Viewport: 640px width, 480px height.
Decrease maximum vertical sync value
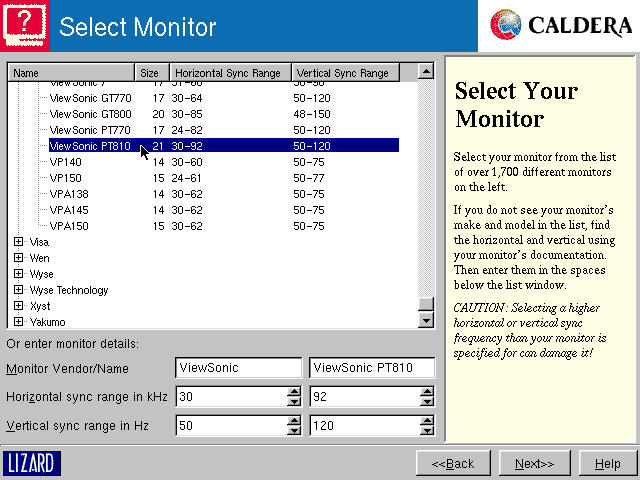pyautogui.click(x=428, y=431)
